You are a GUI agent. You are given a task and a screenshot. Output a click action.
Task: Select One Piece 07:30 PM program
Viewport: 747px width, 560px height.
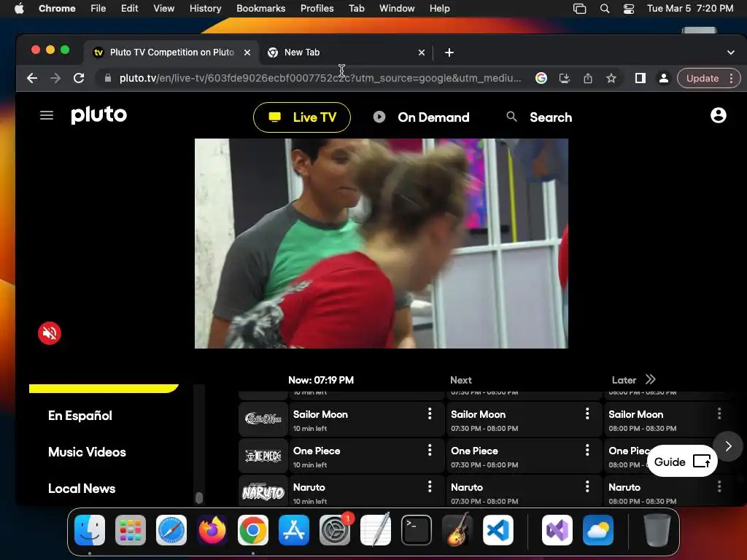point(524,456)
